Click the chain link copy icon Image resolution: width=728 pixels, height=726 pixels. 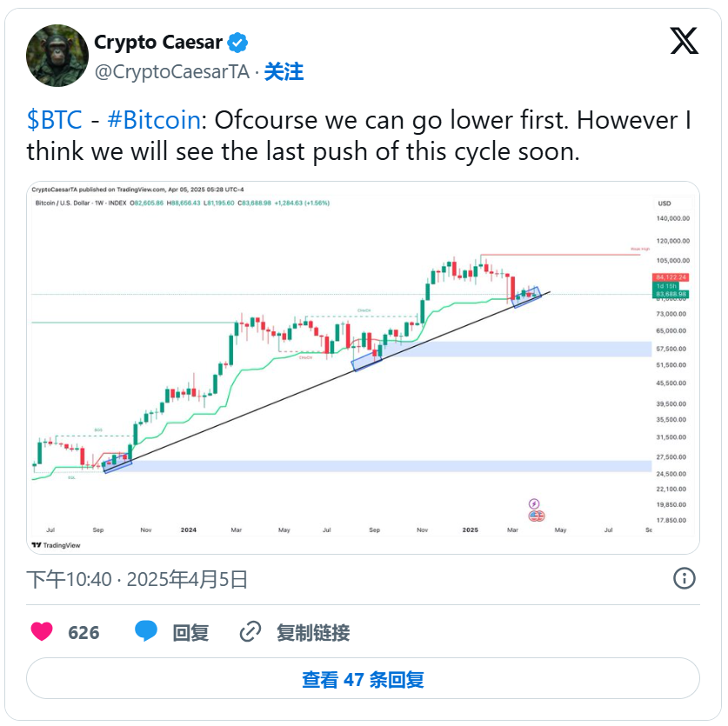pos(250,632)
